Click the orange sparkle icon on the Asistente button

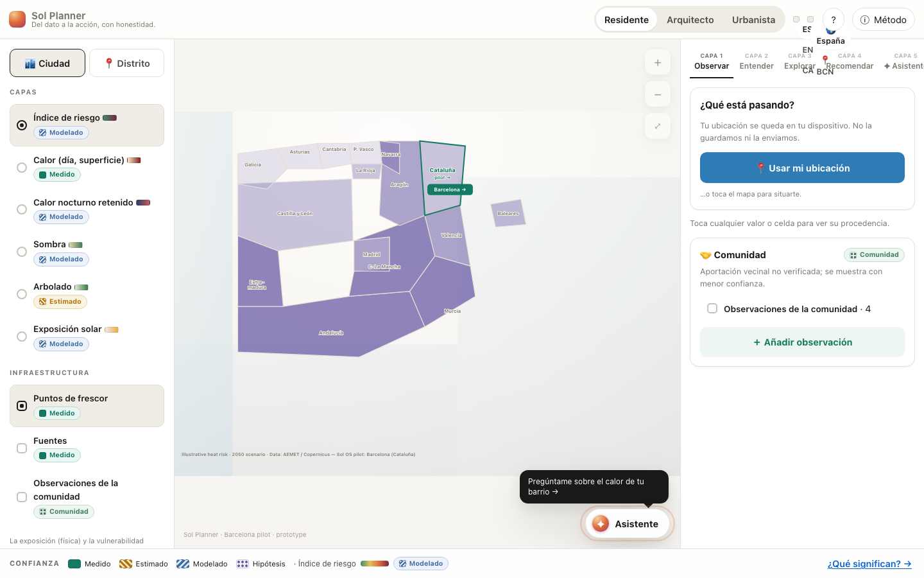click(601, 524)
